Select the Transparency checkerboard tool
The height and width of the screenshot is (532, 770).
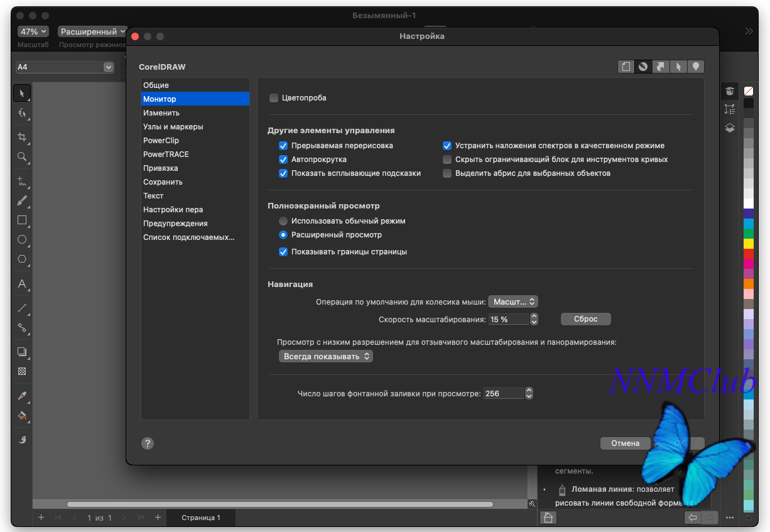click(22, 371)
